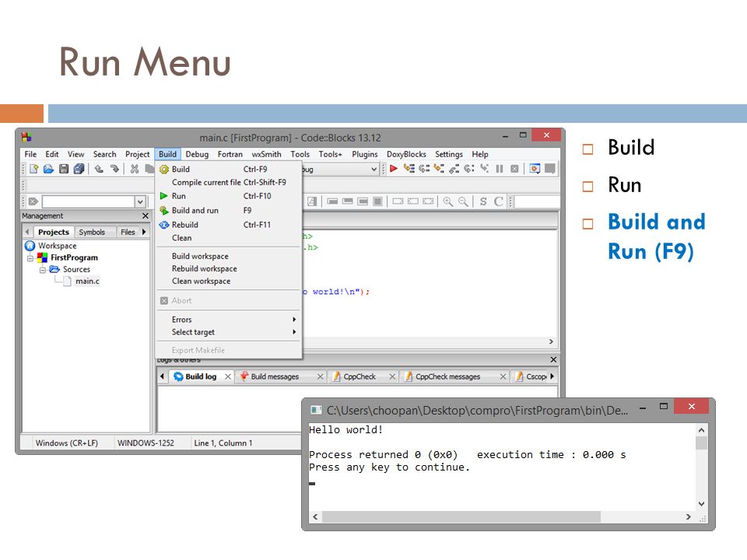This screenshot has width=747, height=560.
Task: Click the Step out debugger icon
Action: point(454,169)
